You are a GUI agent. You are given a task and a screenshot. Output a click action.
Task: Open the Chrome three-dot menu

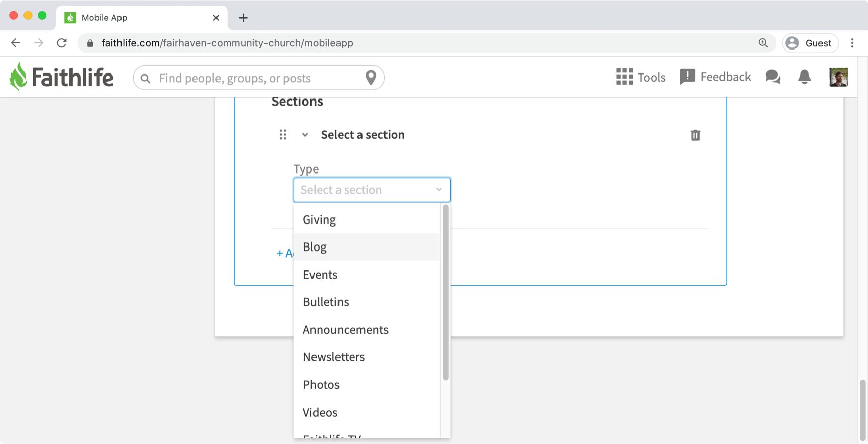point(852,43)
